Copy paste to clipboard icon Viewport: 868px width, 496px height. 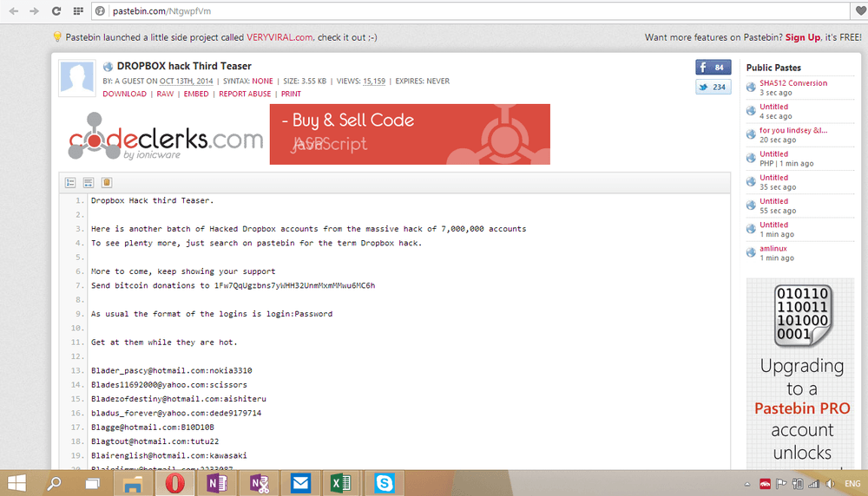107,182
